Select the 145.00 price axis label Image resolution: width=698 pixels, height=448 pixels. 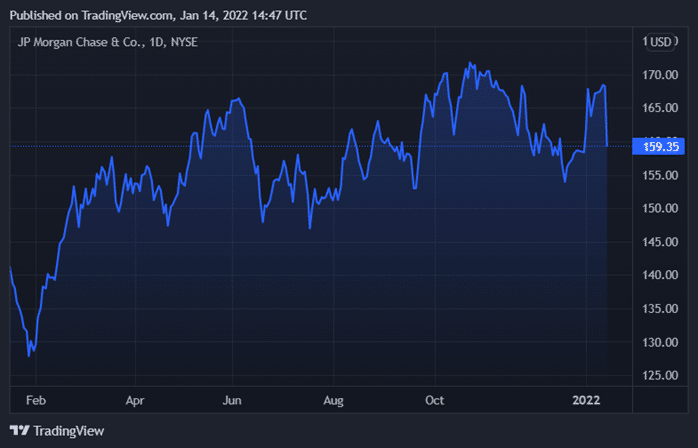click(660, 242)
